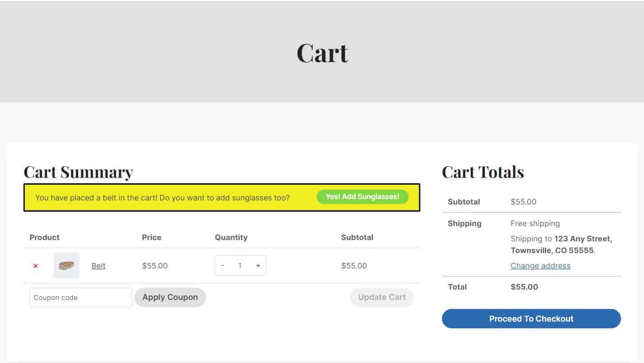Proceed To Checkout
Viewport: 644px width, 363px height.
pyautogui.click(x=531, y=318)
